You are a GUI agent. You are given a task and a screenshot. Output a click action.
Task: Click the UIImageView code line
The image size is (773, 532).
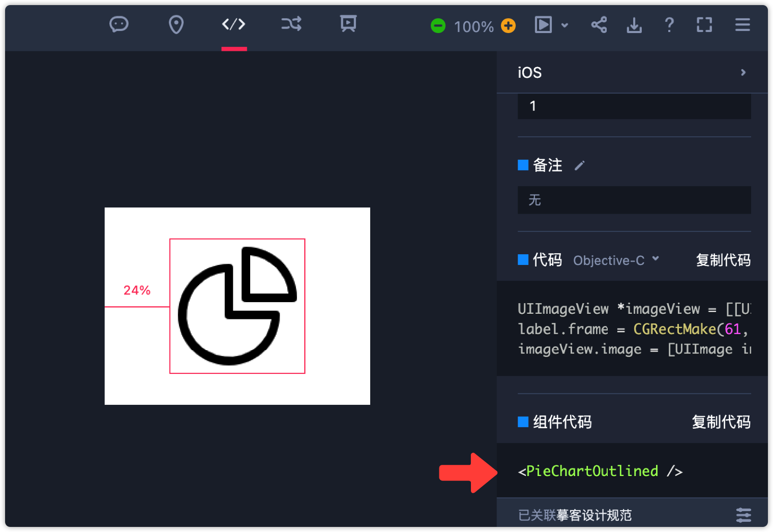[634, 309]
